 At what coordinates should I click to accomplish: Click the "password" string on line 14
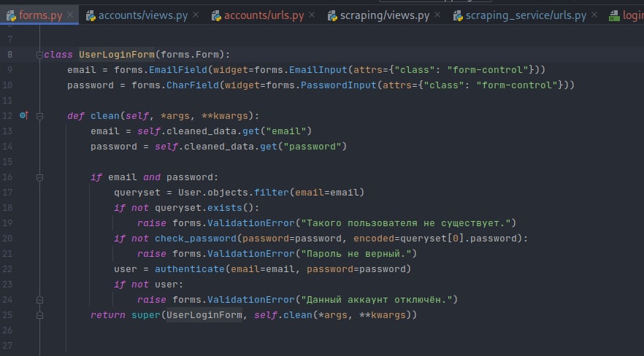point(313,147)
